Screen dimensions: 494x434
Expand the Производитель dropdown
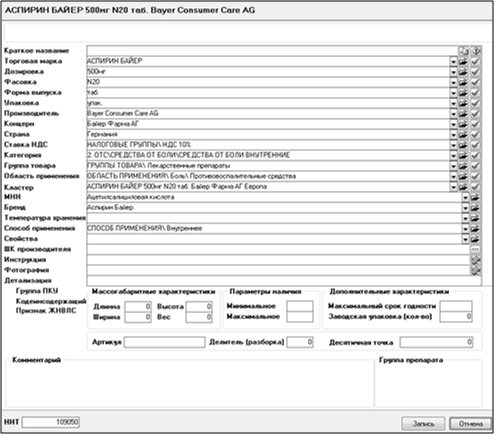pos(453,114)
